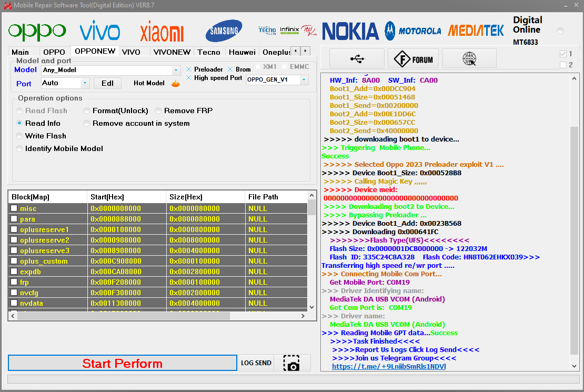
Task: Click the Nokia brand logo
Action: 350,31
